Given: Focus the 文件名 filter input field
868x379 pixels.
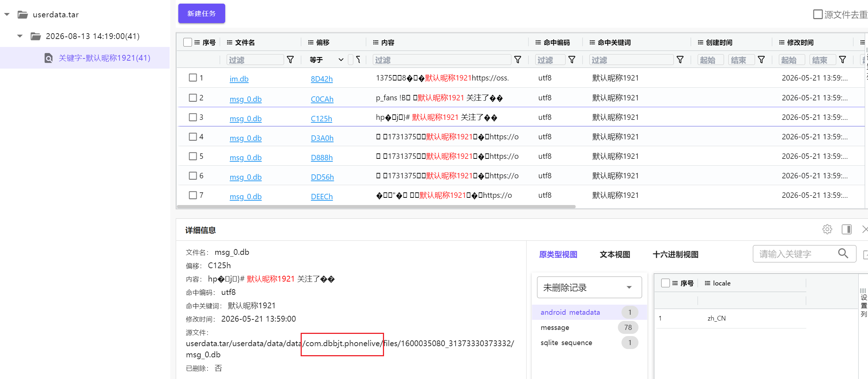Looking at the screenshot, I should coord(255,60).
